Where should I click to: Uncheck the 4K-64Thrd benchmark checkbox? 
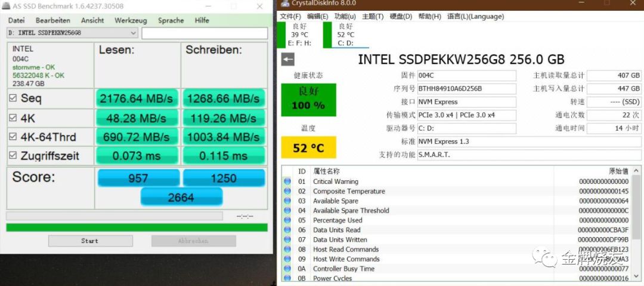pyautogui.click(x=13, y=137)
